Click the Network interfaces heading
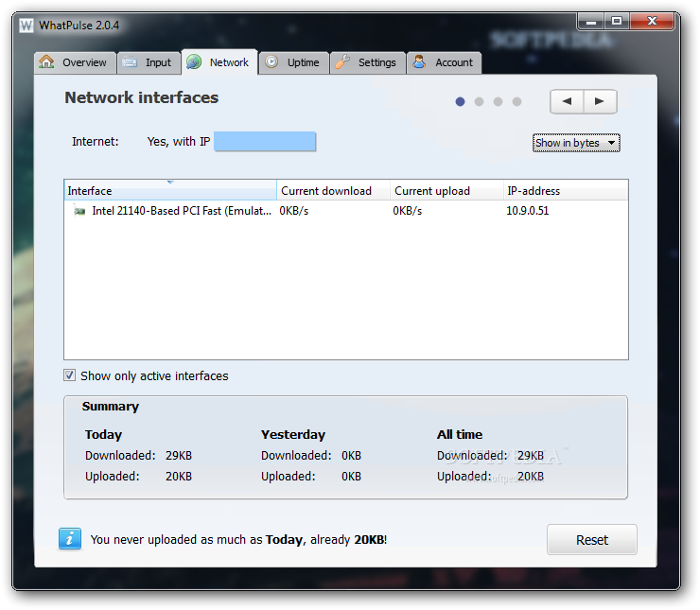The image size is (700, 610). pyautogui.click(x=142, y=97)
